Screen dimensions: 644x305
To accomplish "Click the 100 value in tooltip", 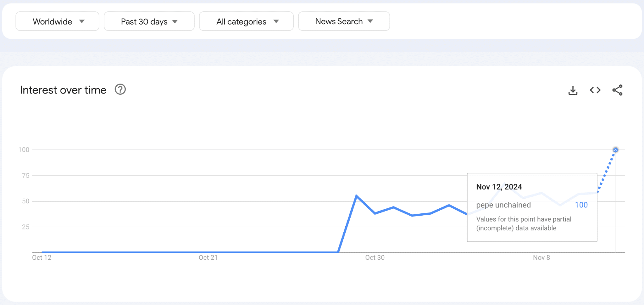I will pos(581,205).
